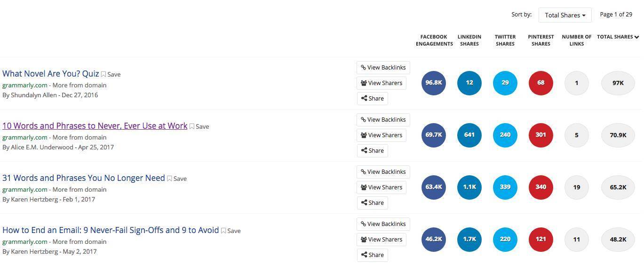
Task: View Backlinks for How to End an Email
Action: pyautogui.click(x=383, y=224)
